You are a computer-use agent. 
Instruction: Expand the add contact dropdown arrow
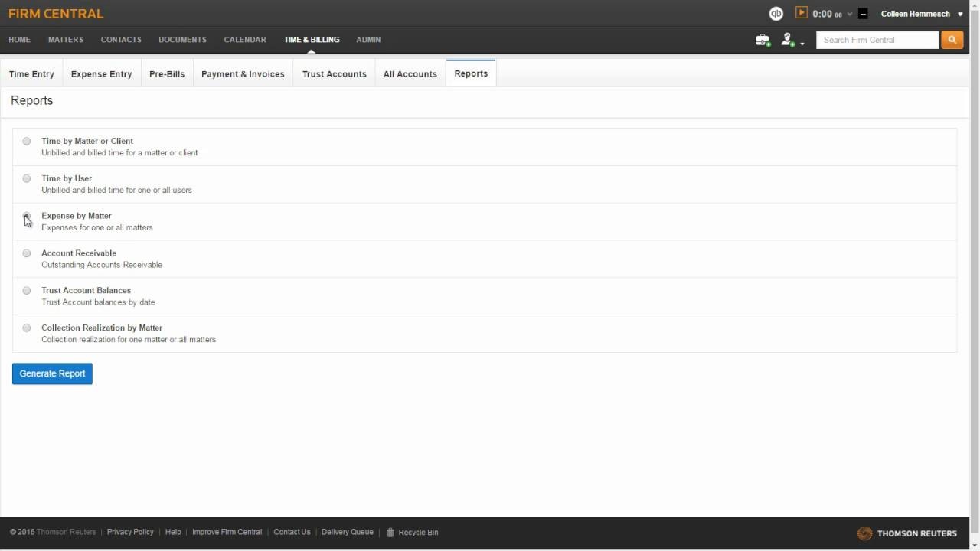click(802, 44)
